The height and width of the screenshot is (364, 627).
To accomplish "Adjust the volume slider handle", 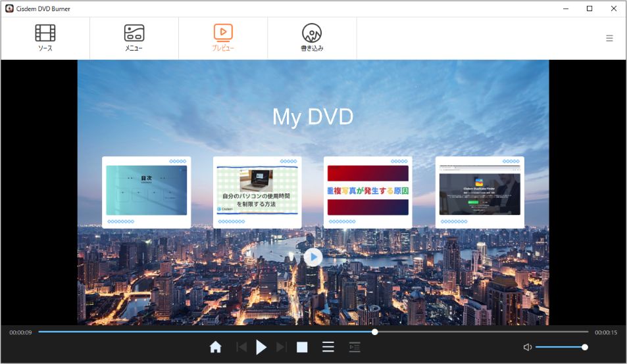I will point(585,347).
